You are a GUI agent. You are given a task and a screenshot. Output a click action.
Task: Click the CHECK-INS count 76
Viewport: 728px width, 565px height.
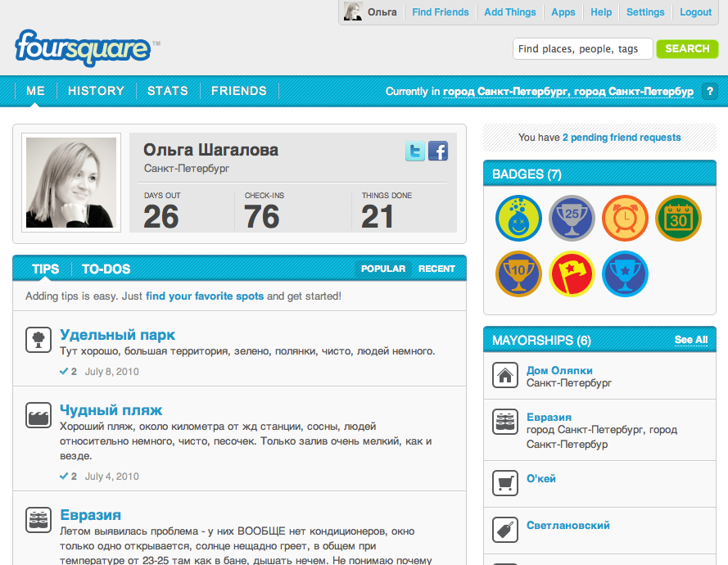(262, 217)
